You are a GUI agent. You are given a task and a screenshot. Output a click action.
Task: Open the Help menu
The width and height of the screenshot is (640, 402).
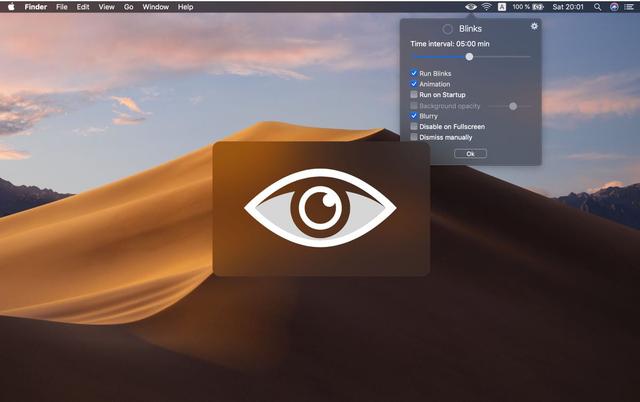click(x=185, y=7)
